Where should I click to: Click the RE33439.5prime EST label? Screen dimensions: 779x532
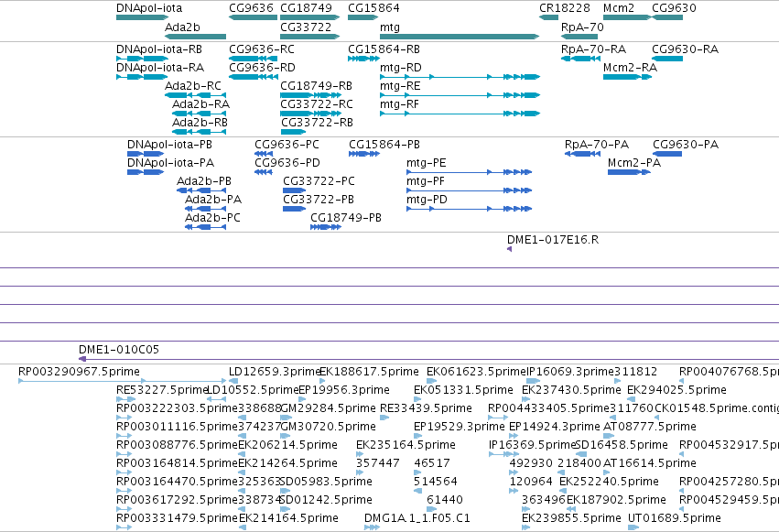[426, 408]
